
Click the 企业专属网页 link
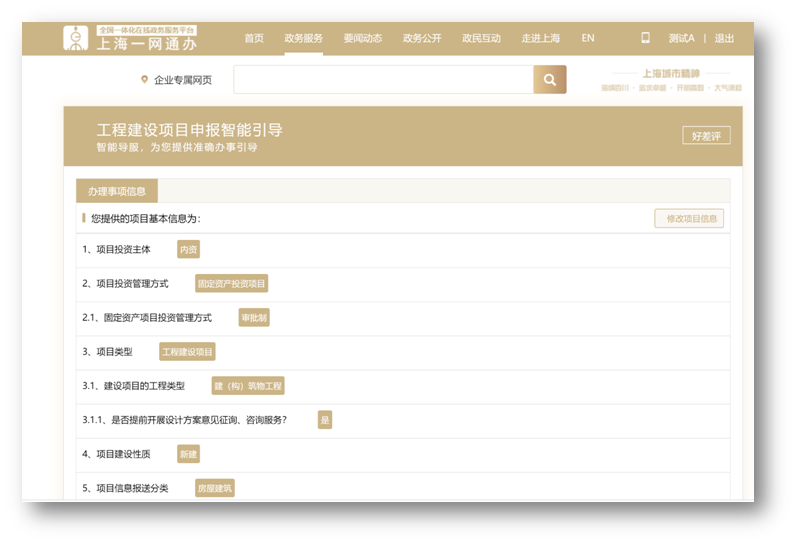(183, 80)
